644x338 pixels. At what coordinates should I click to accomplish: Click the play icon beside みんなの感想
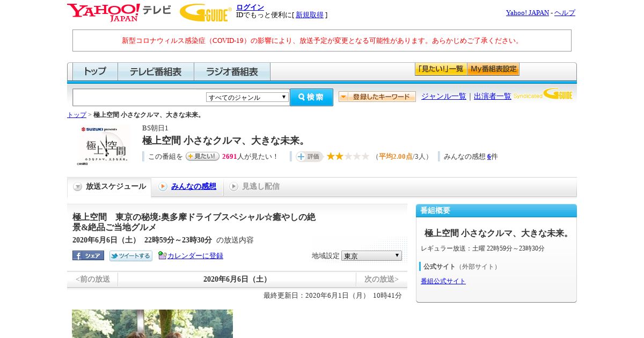point(163,187)
